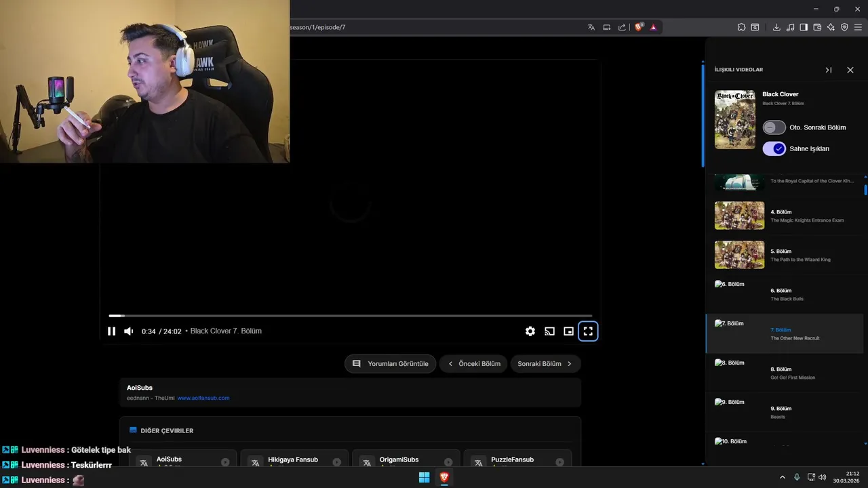Viewport: 868px width, 488px height.
Task: Click Diğer Çeviriler section heading
Action: click(167, 430)
